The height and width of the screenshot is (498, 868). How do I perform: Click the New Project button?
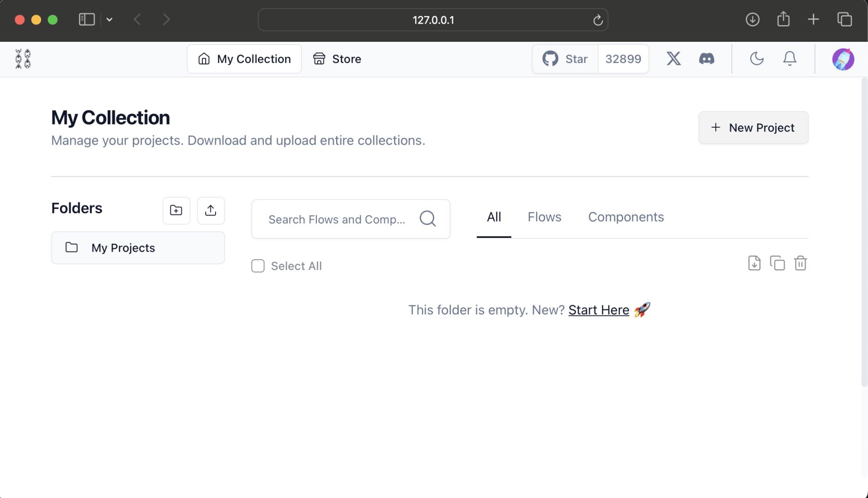pyautogui.click(x=753, y=128)
